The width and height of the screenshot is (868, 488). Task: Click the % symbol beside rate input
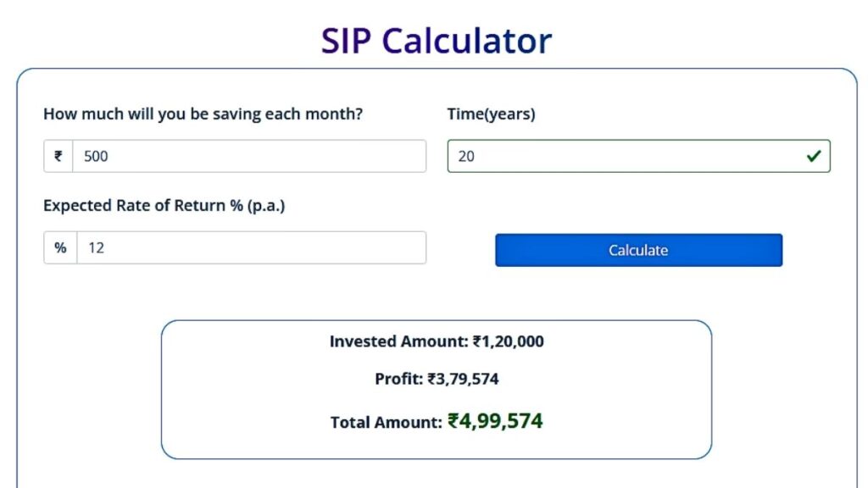click(58, 247)
